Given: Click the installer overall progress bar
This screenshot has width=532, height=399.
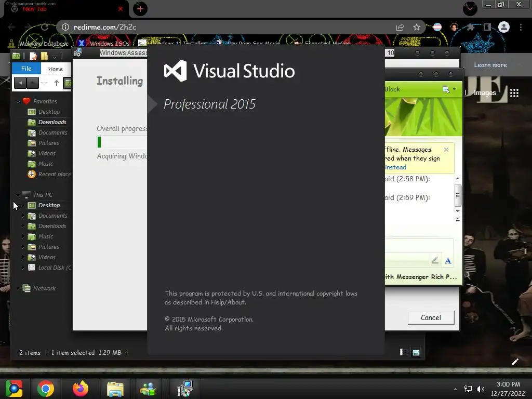Looking at the screenshot, I should point(122,142).
